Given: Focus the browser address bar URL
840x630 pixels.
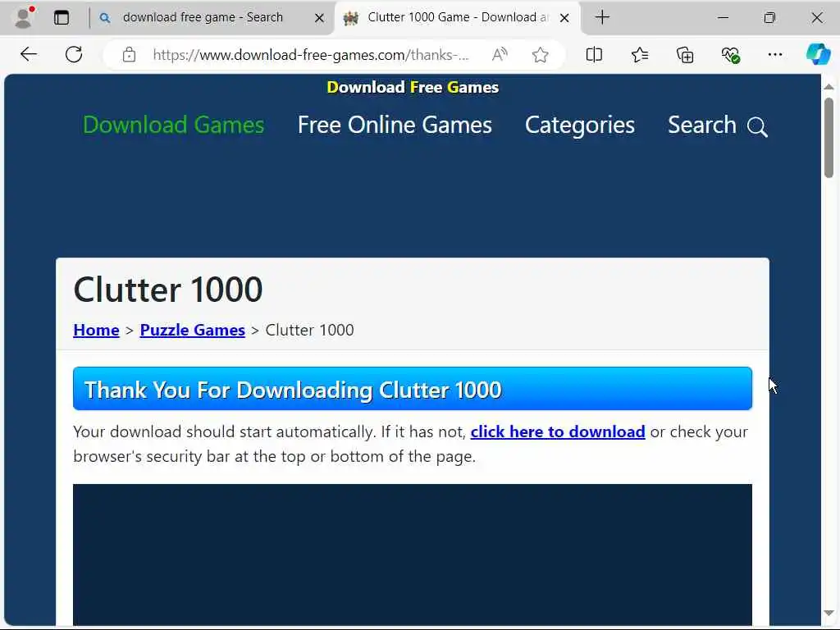Looking at the screenshot, I should pyautogui.click(x=311, y=55).
